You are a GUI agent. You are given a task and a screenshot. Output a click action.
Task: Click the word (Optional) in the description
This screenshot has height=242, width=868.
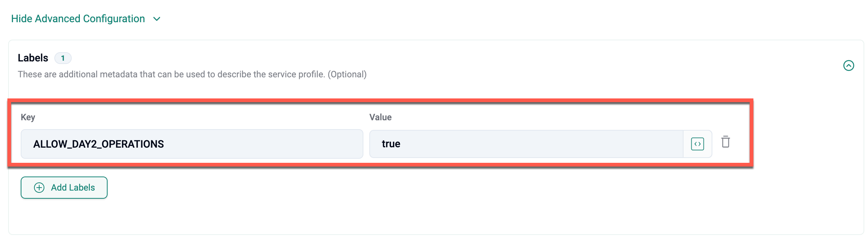[x=347, y=74]
